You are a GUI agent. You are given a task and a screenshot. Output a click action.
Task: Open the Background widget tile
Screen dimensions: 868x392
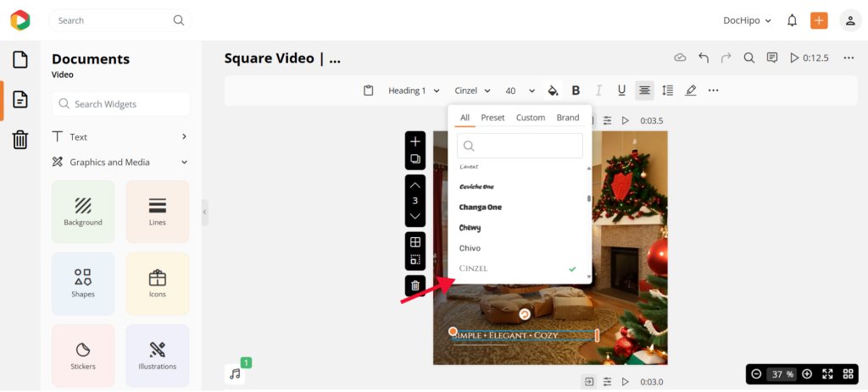click(x=83, y=212)
